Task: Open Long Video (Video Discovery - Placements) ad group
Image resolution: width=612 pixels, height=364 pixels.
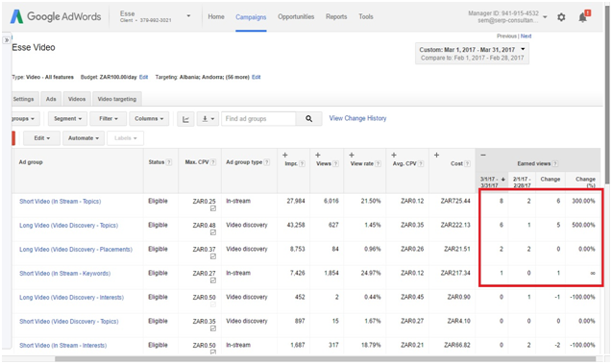Action: click(x=76, y=250)
